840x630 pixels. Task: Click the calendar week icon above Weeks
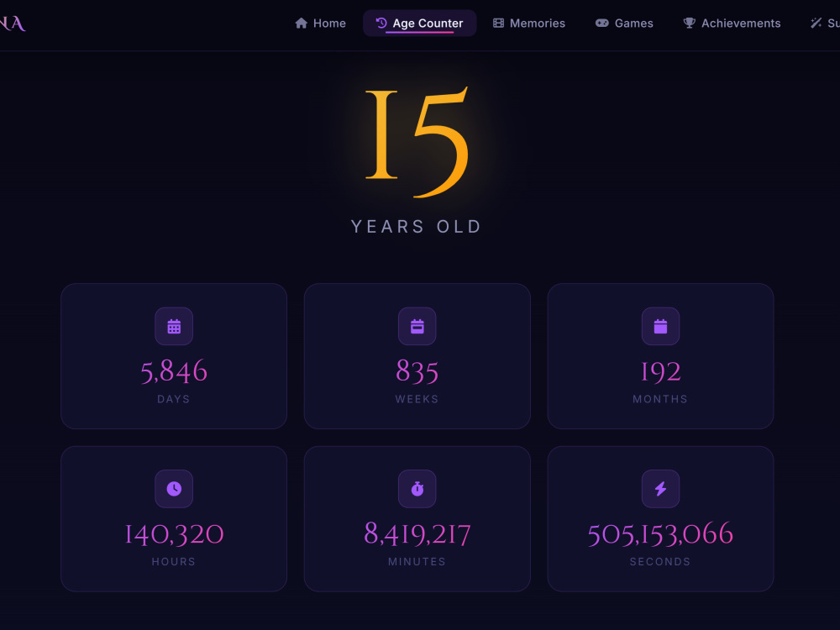(417, 326)
